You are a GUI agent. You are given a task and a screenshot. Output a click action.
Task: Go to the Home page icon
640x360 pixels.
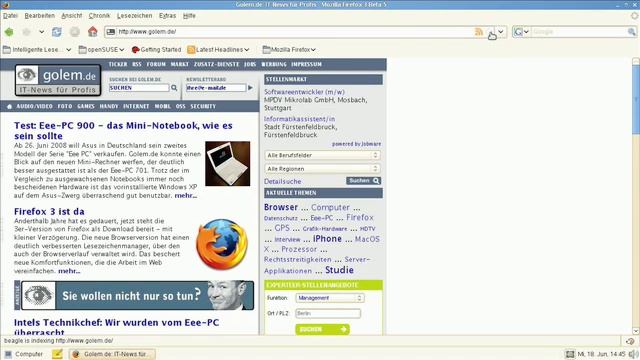click(x=93, y=31)
